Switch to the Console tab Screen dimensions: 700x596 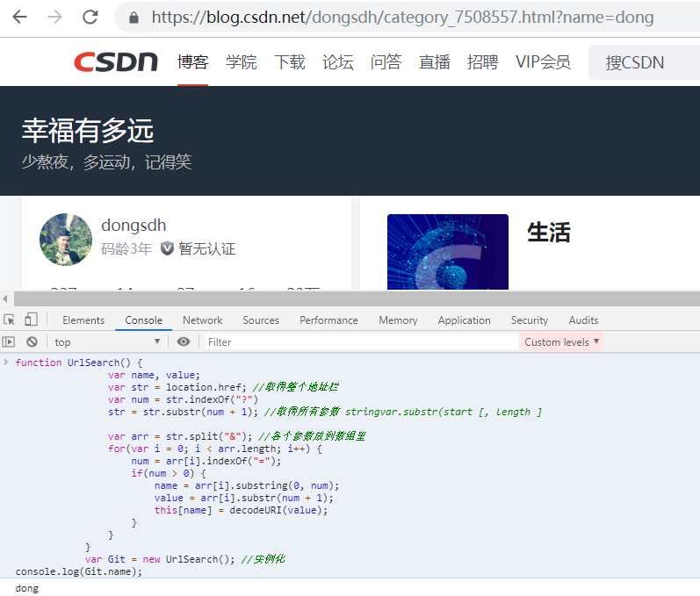click(x=144, y=320)
